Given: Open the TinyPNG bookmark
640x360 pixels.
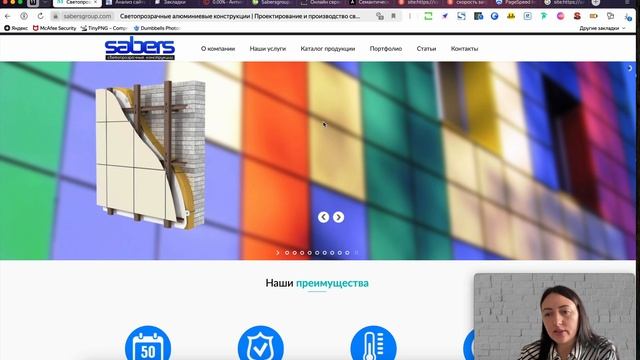Looking at the screenshot, I should coord(104,28).
